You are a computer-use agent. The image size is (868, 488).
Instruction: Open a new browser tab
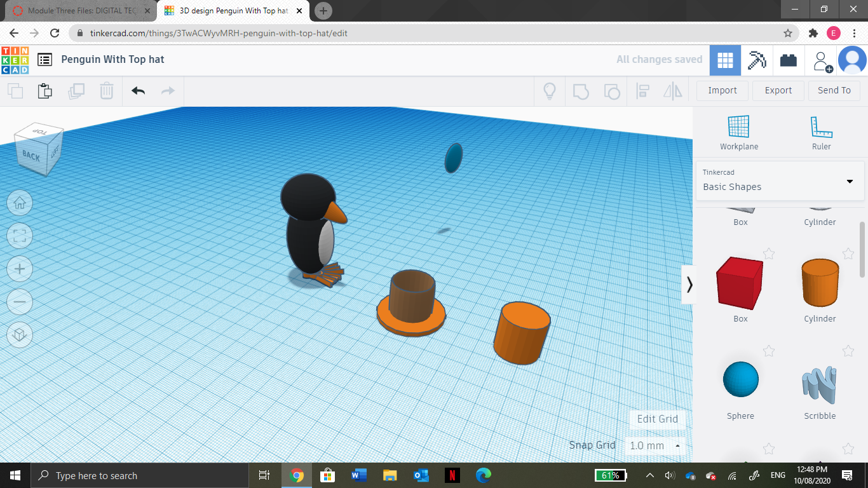tap(323, 11)
